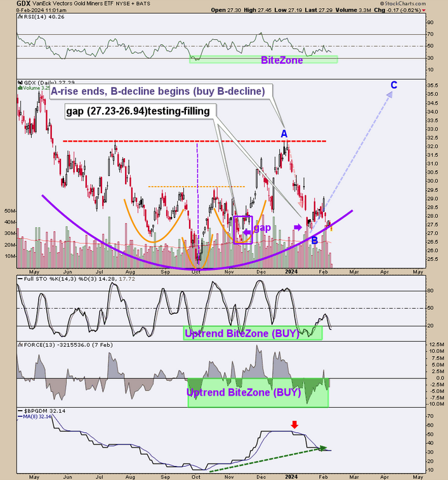Click the $BPGDM 32.14 label
Viewport: 448px width, 480px height.
click(42, 411)
